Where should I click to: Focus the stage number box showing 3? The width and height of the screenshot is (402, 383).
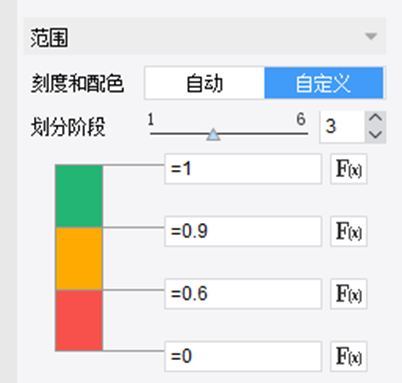[x=342, y=127]
